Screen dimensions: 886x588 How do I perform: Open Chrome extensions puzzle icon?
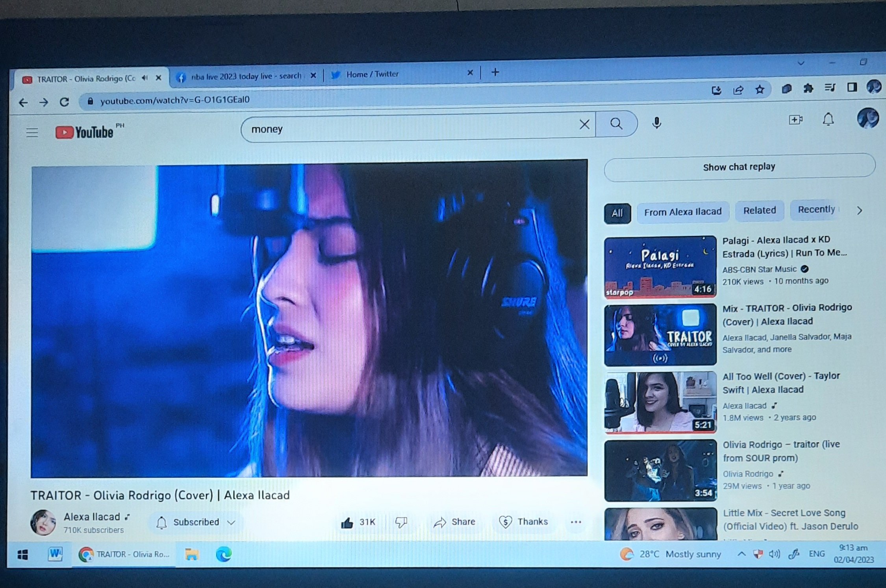pos(808,88)
